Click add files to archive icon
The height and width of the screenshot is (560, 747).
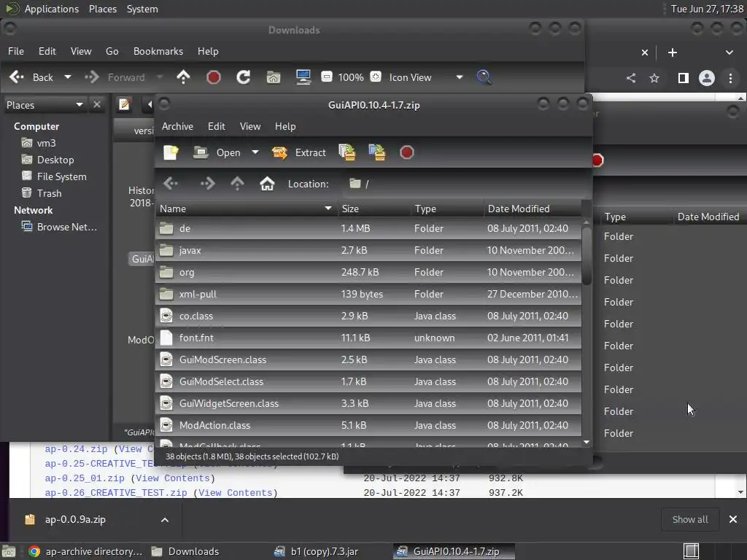[x=347, y=152]
